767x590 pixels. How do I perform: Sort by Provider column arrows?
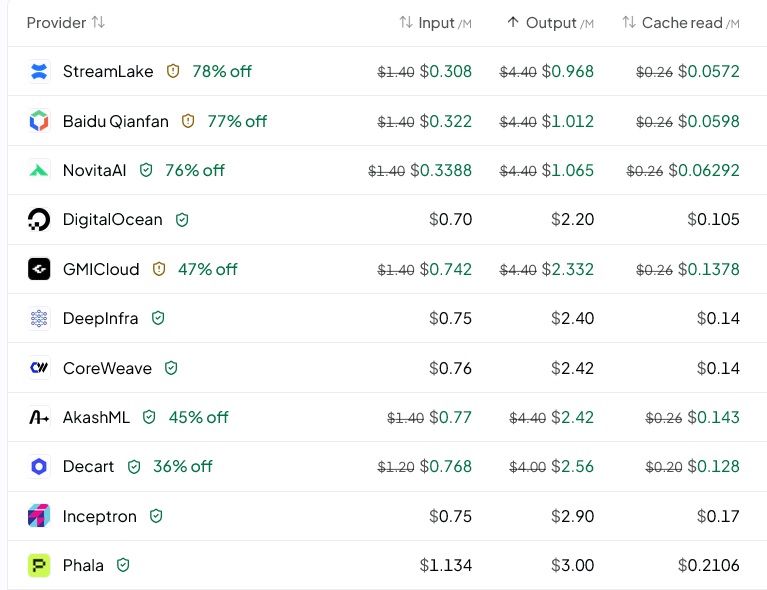(98, 23)
